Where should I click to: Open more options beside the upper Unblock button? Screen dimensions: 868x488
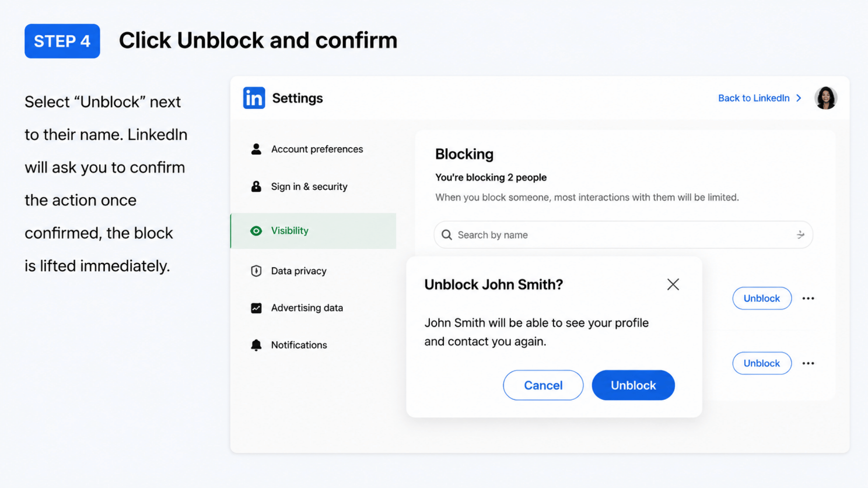click(x=808, y=298)
